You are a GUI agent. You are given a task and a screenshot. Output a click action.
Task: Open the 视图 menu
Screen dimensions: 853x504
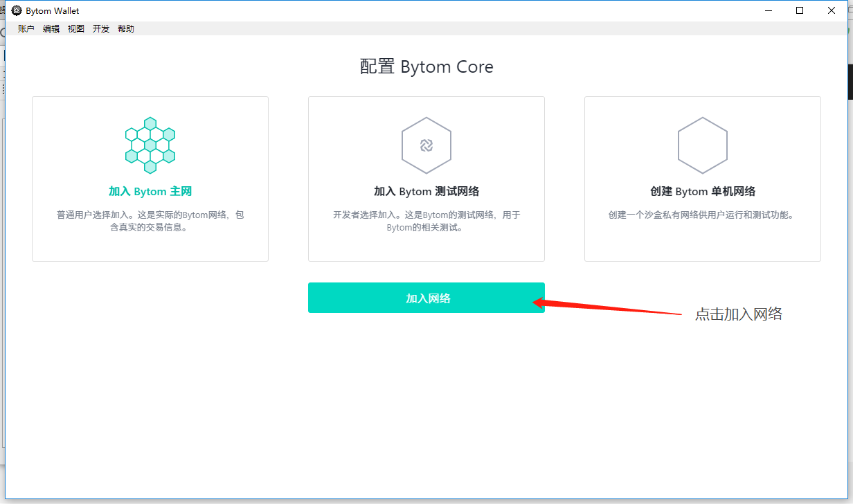76,28
